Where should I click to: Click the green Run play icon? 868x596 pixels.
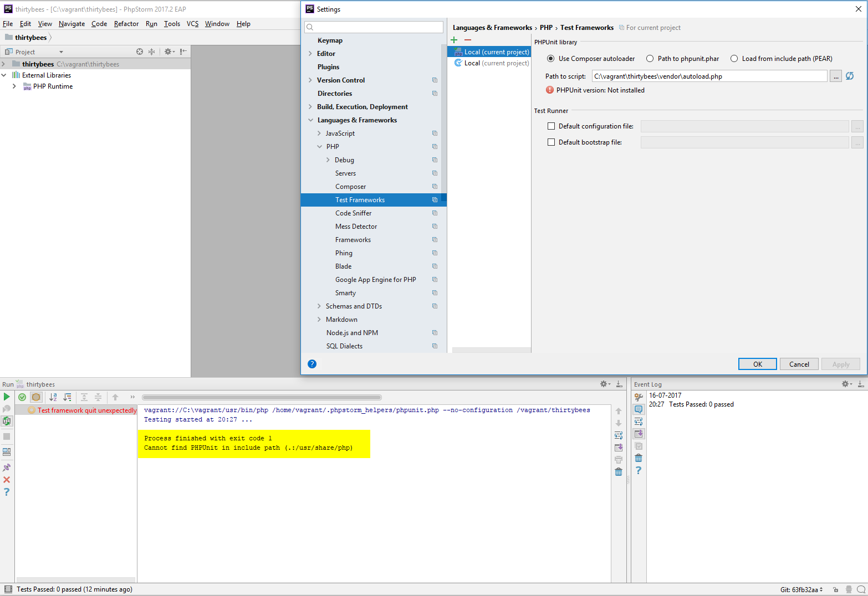pos(7,397)
